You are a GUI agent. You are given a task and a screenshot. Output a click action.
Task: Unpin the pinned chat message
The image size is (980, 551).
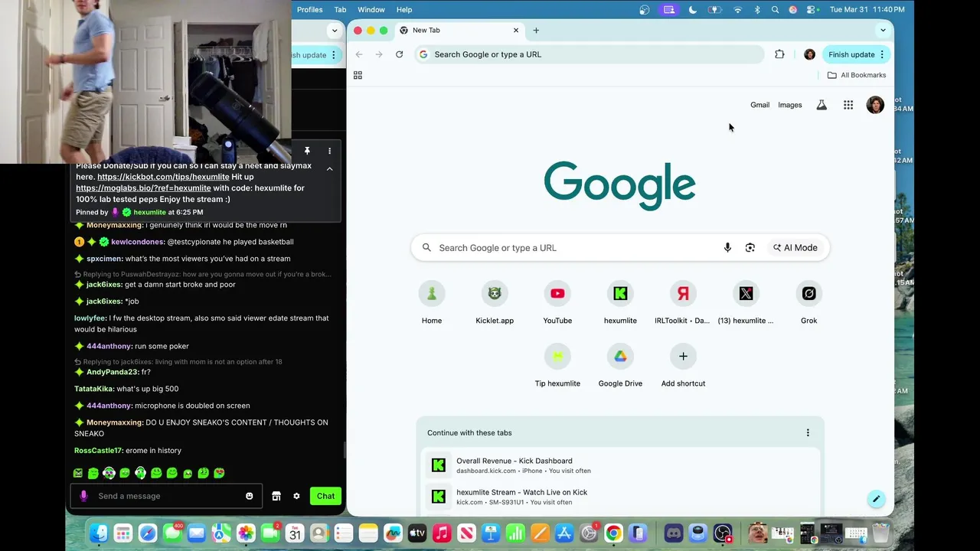pyautogui.click(x=307, y=151)
